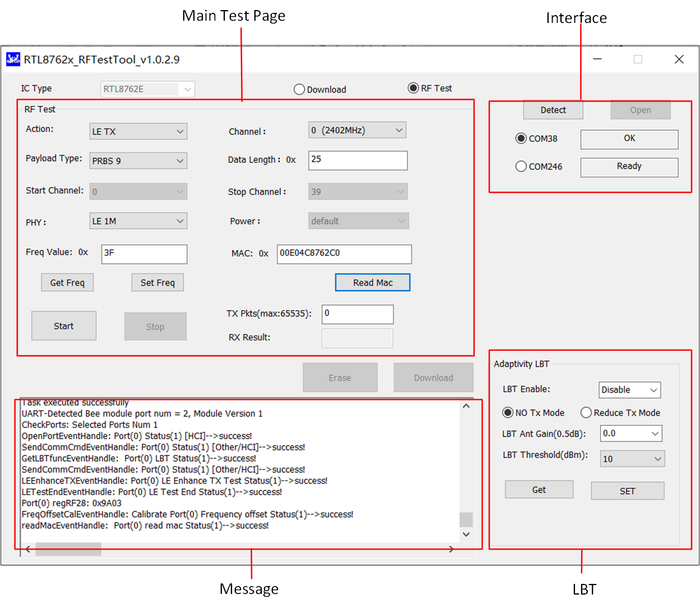700x608 pixels.
Task: Select the COM246 port radio button
Action: coord(521,166)
